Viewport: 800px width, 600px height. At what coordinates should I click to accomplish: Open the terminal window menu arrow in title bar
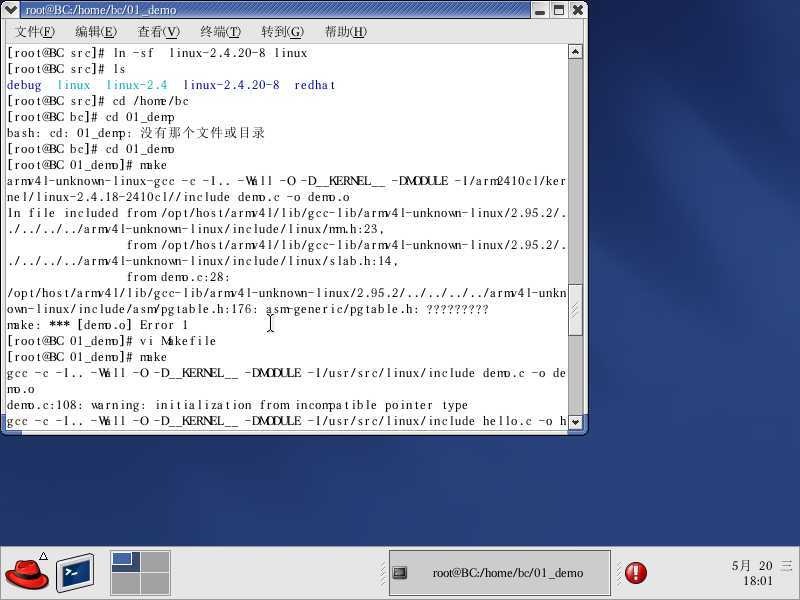(10, 10)
